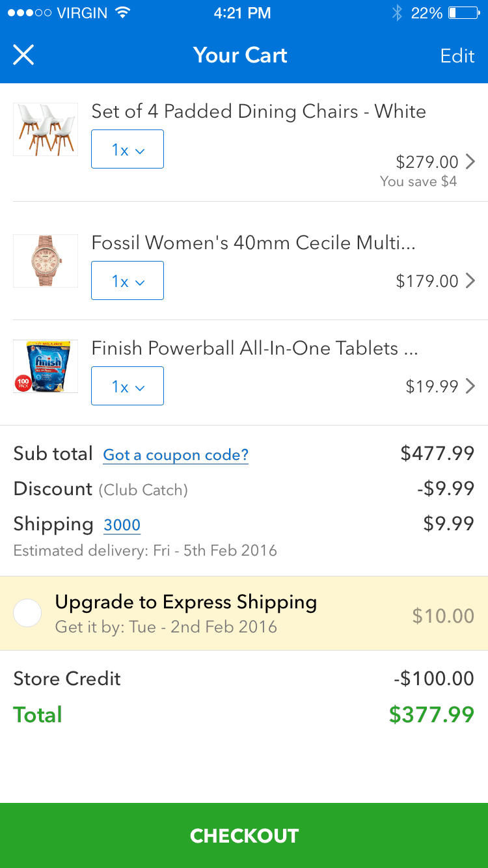Tap chevron arrow next to $19.99

(x=470, y=387)
